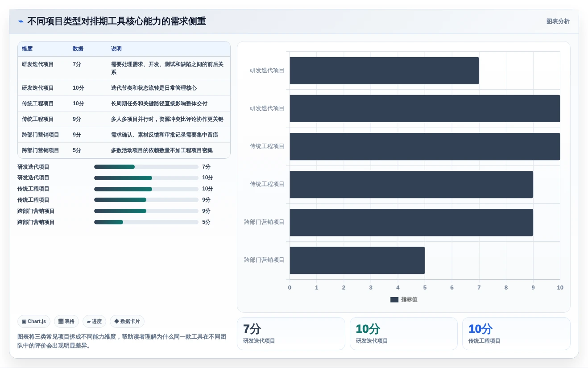Select the 进度 chip

click(94, 321)
